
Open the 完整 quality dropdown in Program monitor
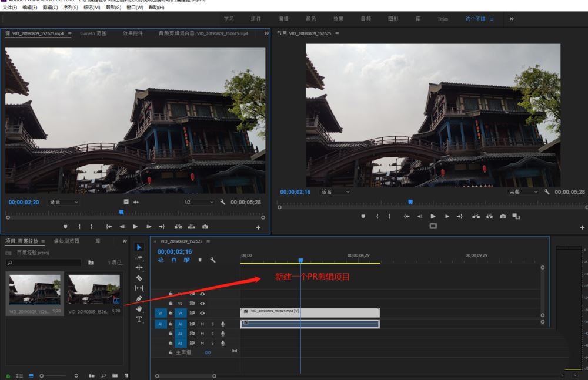(x=523, y=191)
